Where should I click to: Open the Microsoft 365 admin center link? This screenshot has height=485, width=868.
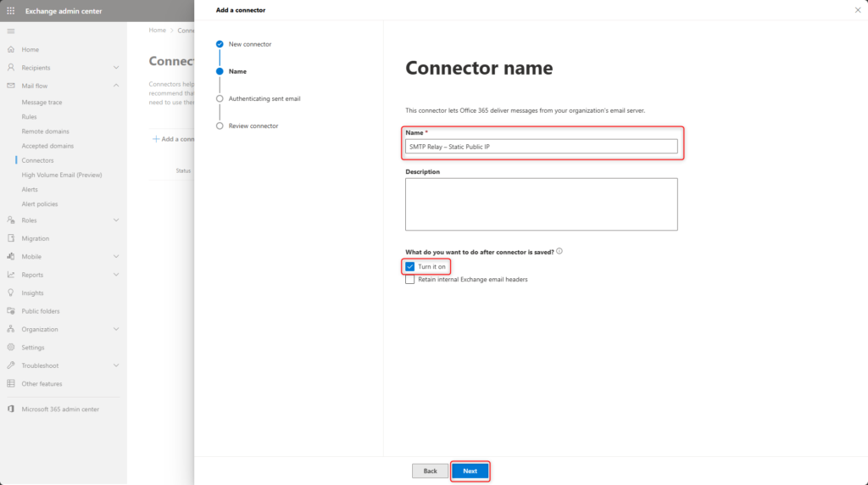click(60, 410)
